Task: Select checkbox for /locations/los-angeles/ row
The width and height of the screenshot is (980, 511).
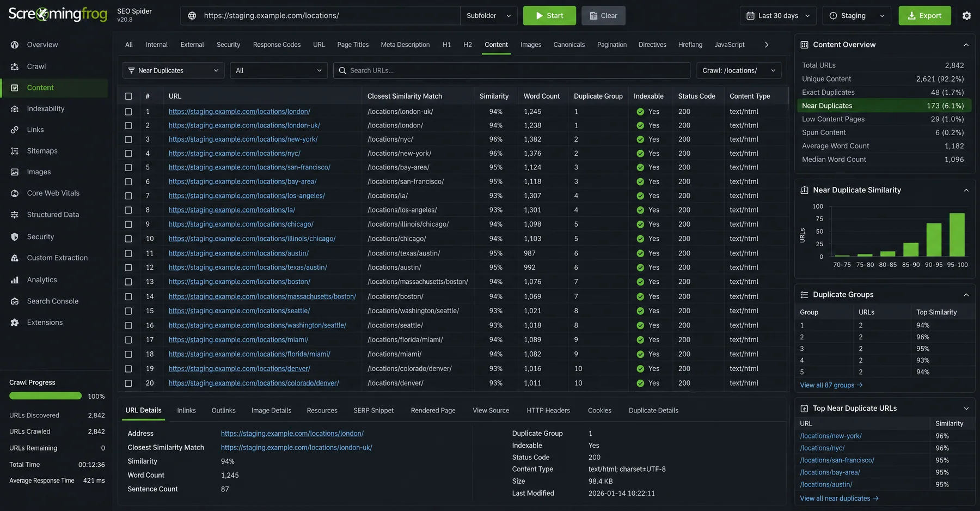Action: coord(128,196)
